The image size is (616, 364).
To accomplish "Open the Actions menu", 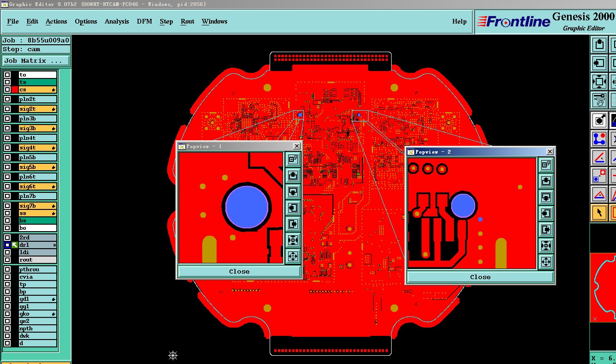I will click(x=56, y=21).
